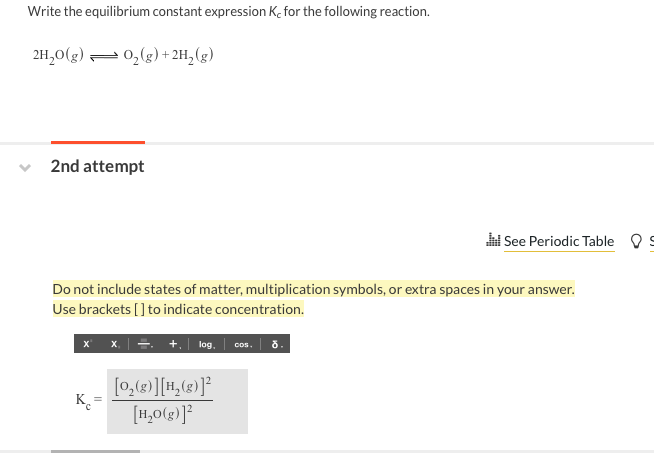The width and height of the screenshot is (654, 453).
Task: Place cursor in denominator [H2O(g)] term
Action: pos(159,414)
